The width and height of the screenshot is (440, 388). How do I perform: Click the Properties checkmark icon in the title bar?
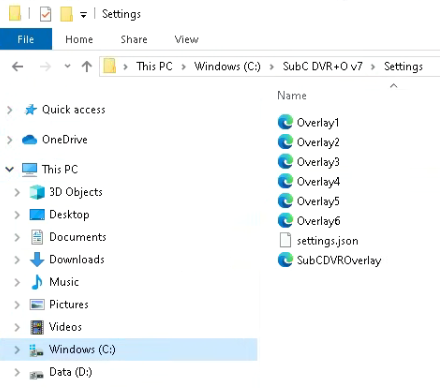[x=45, y=14]
